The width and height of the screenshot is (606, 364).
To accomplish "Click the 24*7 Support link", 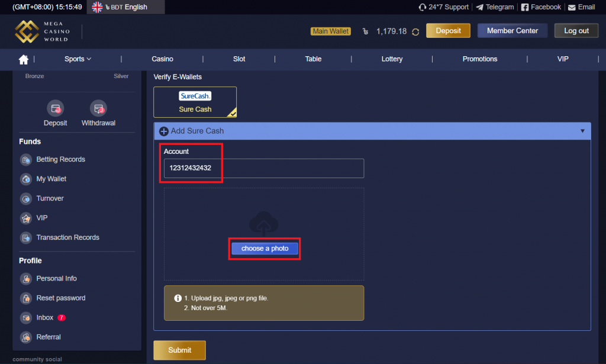I will 449,7.
